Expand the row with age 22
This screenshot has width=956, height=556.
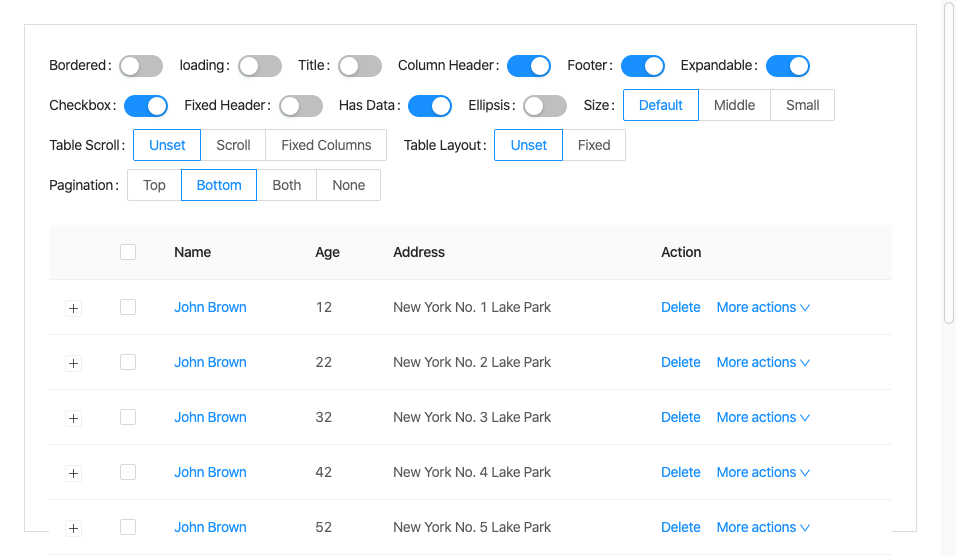(x=73, y=363)
